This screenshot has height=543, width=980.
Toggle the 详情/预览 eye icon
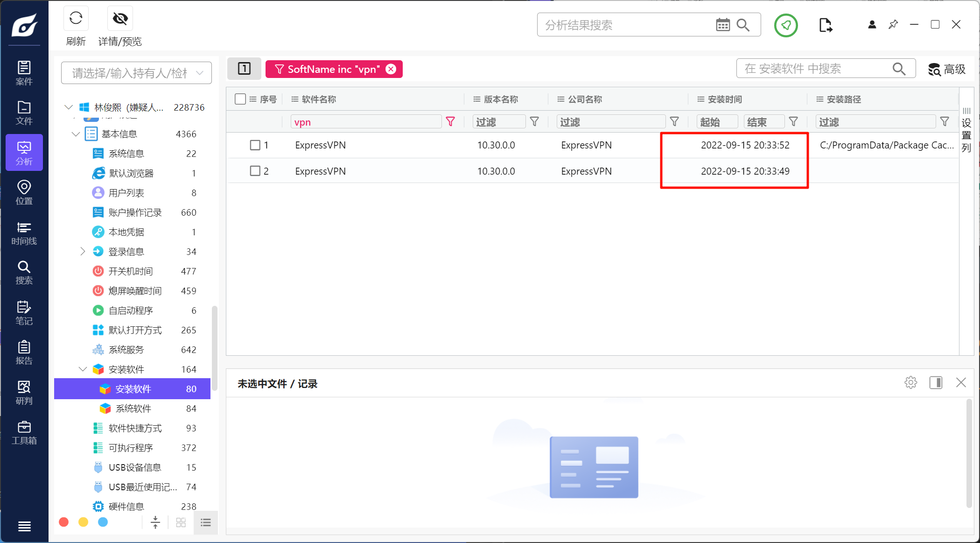tap(120, 19)
